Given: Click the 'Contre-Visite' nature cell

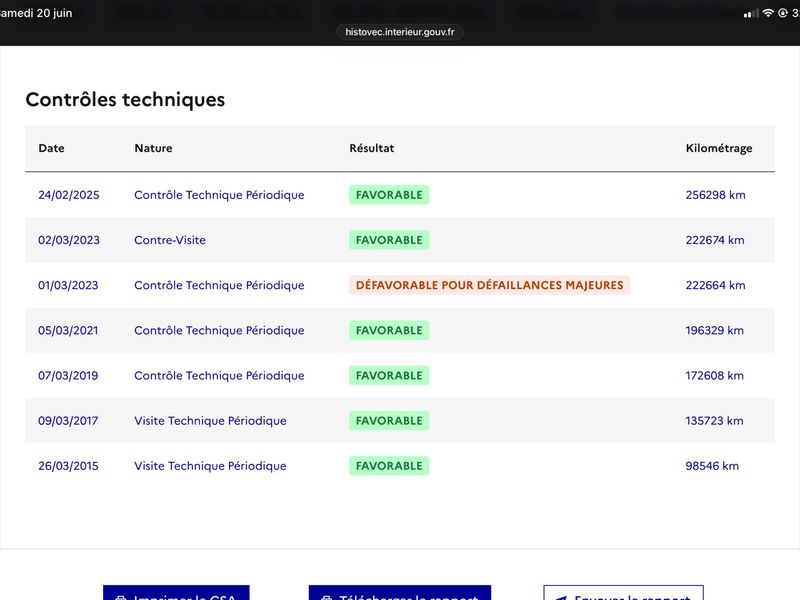Looking at the screenshot, I should (170, 240).
